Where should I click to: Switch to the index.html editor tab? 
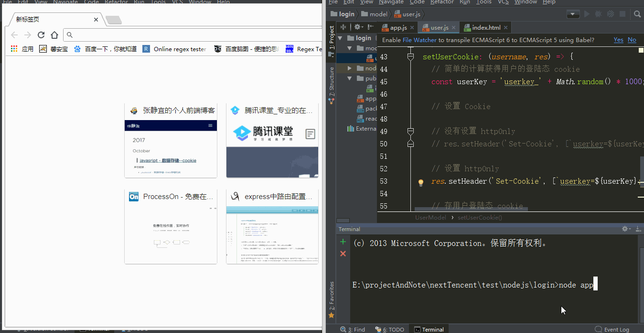click(x=486, y=28)
